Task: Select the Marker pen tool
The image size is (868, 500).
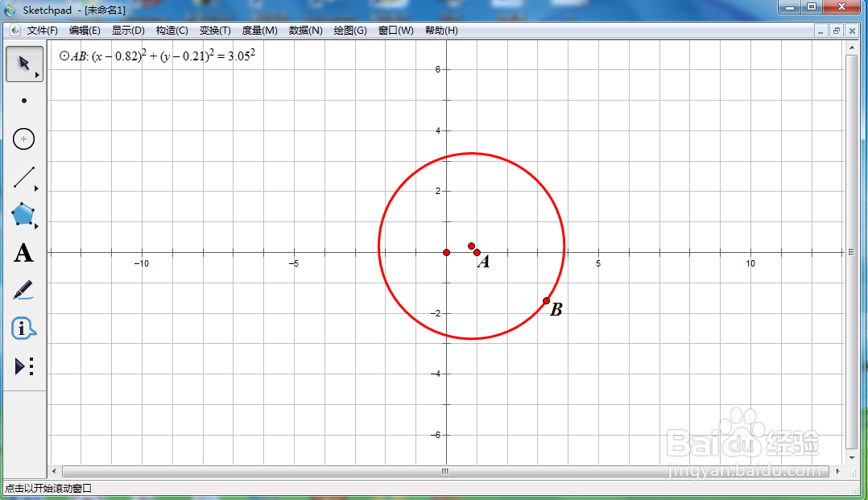Action: [x=24, y=291]
